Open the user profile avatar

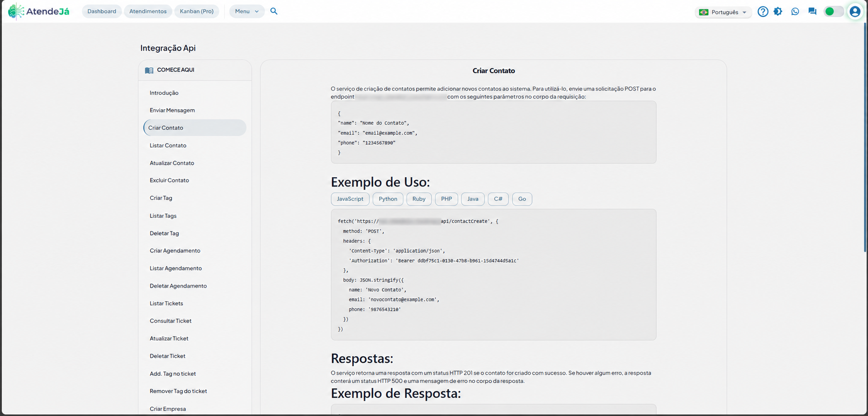[855, 12]
